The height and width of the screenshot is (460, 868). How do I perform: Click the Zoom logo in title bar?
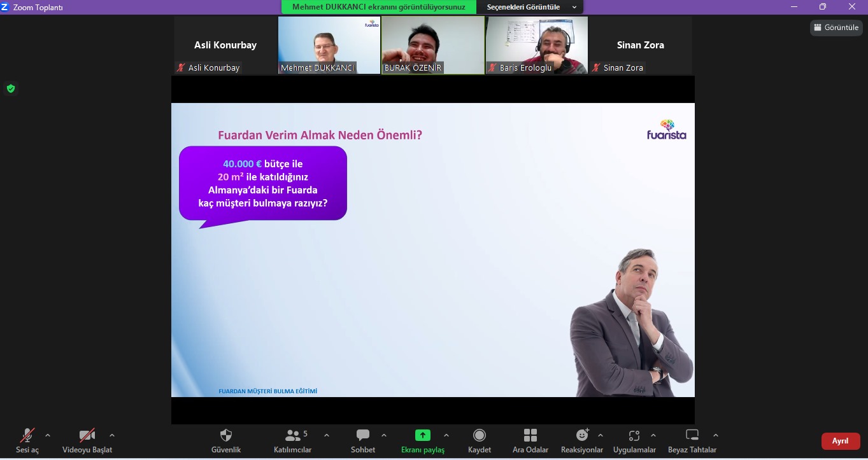pos(6,7)
